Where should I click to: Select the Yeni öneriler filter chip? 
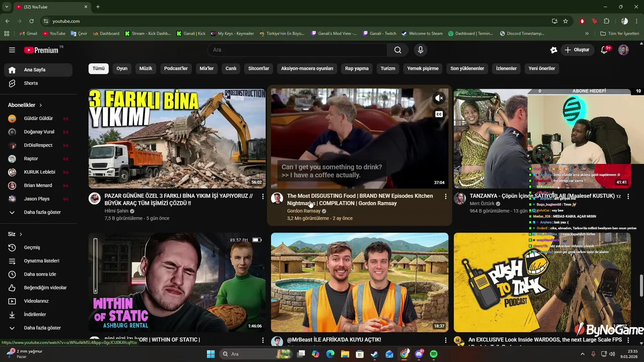point(542,68)
